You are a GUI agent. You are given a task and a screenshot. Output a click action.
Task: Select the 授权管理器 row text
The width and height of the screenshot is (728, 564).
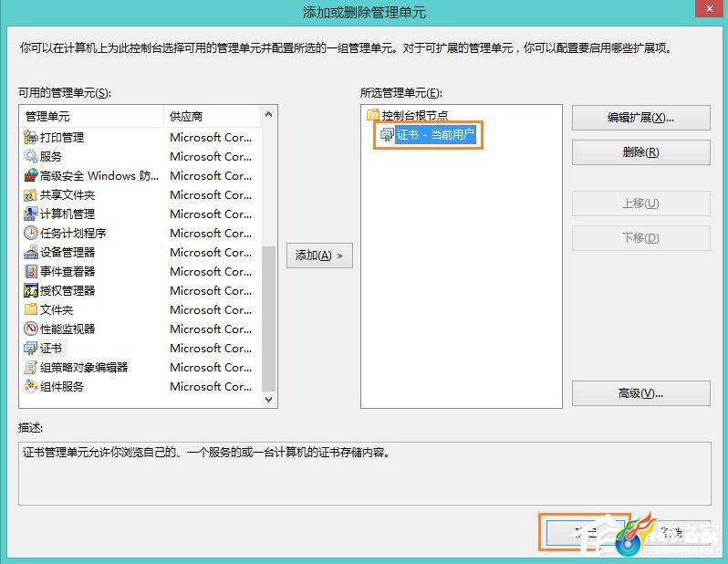point(68,290)
